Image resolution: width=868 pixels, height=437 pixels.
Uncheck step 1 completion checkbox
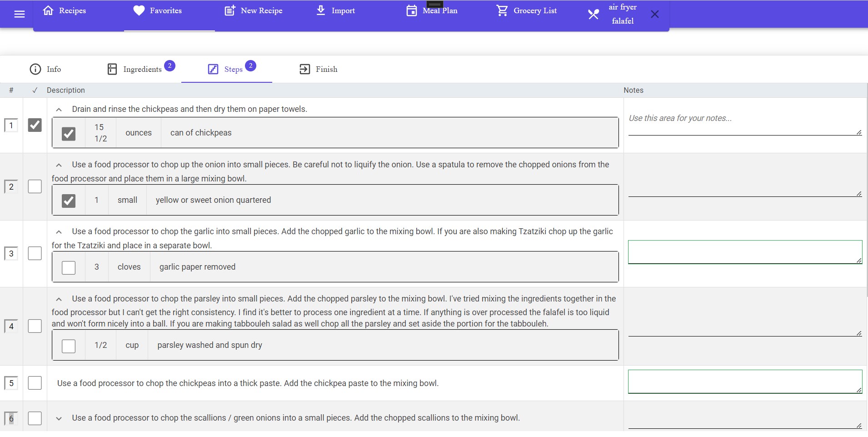pos(35,125)
